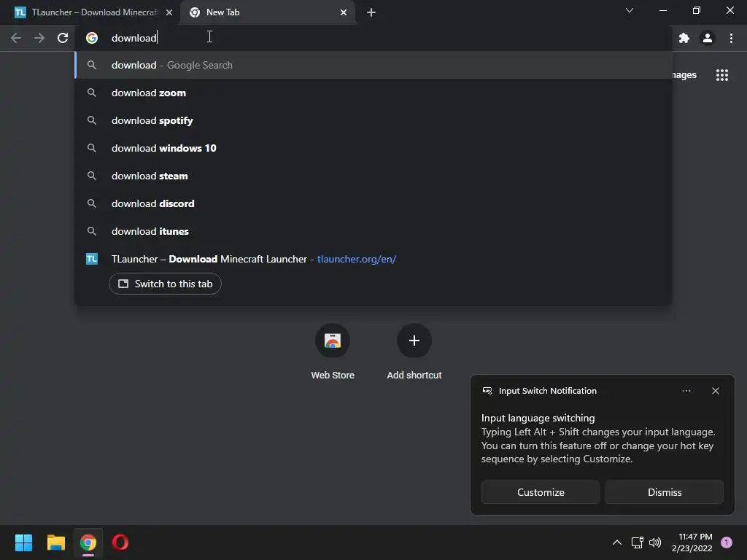Viewport: 747px width, 560px height.
Task: Choose 'download zoom' suggestion
Action: 373,93
